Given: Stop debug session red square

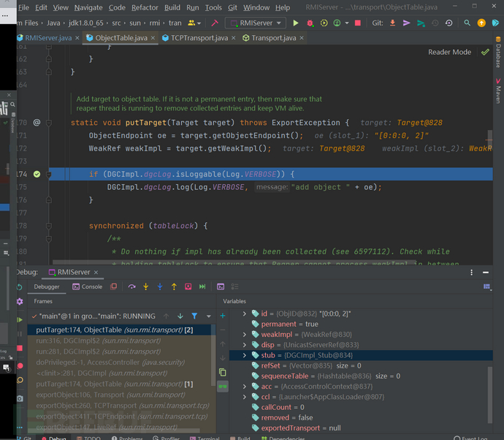Looking at the screenshot, I should pyautogui.click(x=20, y=348).
